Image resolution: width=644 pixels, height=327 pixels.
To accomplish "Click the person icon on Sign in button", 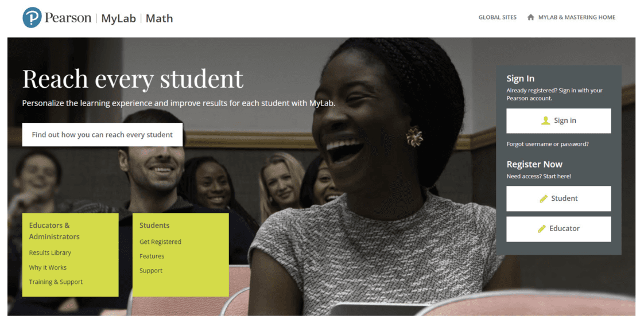I will pyautogui.click(x=545, y=120).
